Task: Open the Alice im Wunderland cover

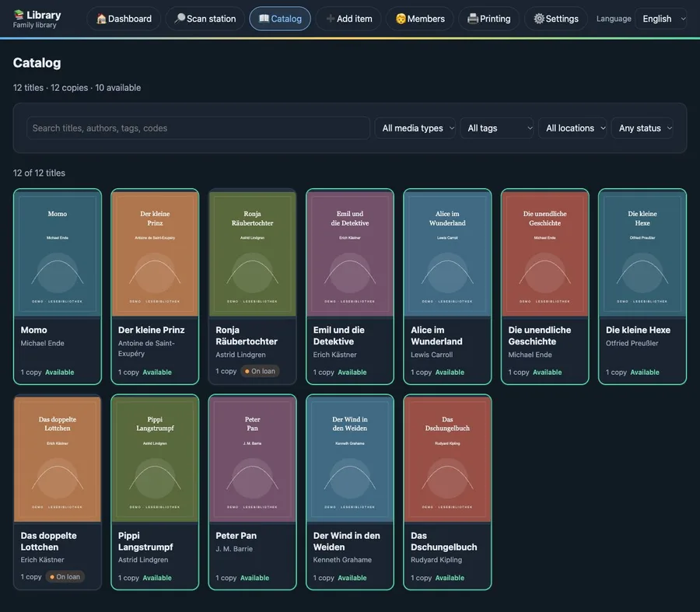Action: (447, 253)
